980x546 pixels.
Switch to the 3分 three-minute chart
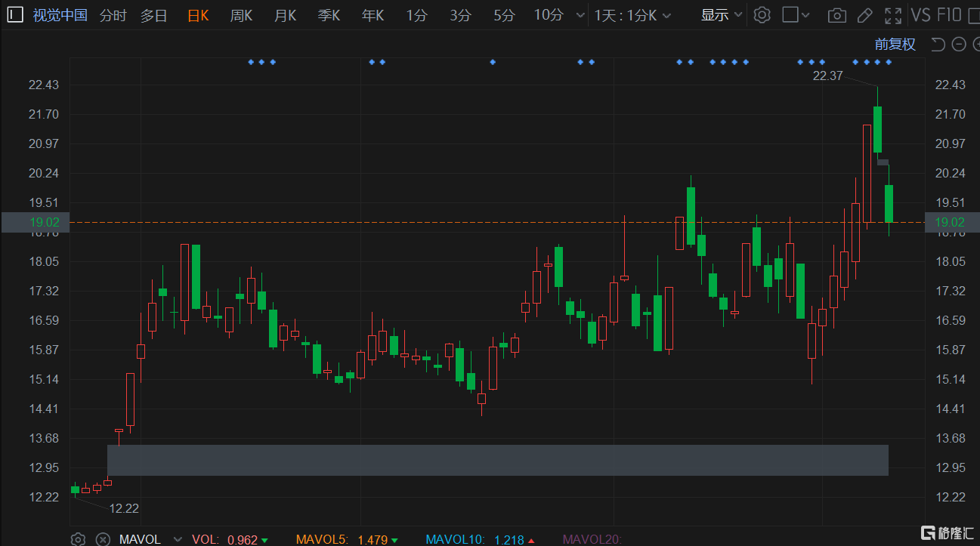coord(460,15)
